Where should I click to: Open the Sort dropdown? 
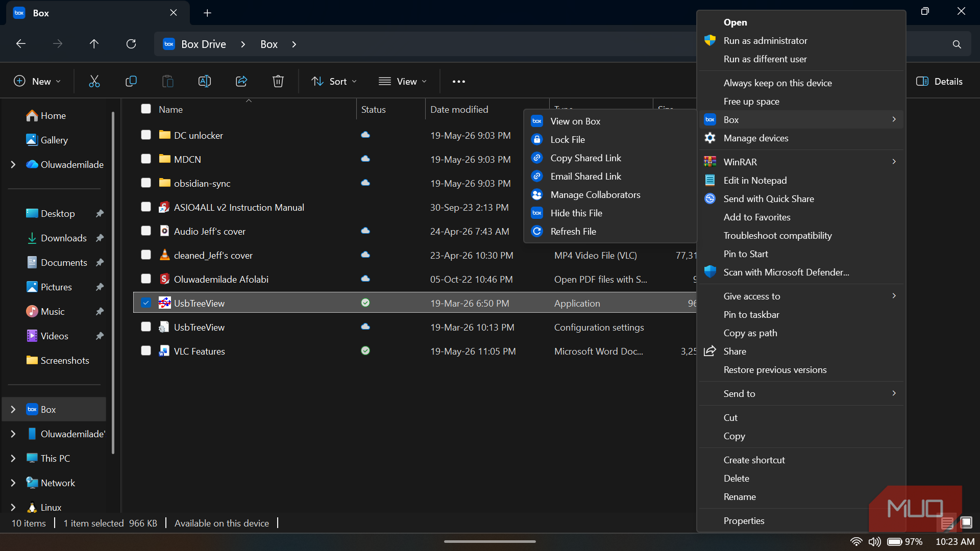point(334,81)
